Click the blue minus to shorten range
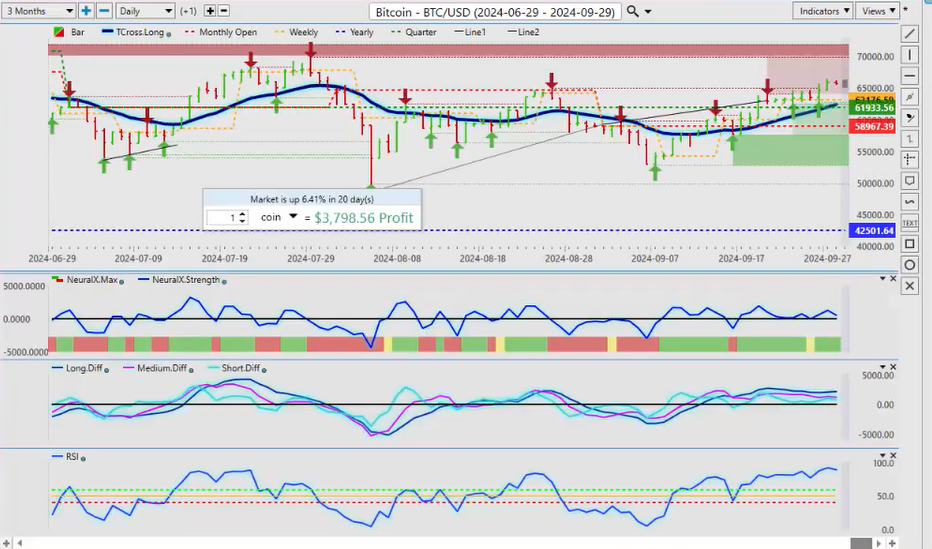Image resolution: width=932 pixels, height=549 pixels. [x=104, y=11]
